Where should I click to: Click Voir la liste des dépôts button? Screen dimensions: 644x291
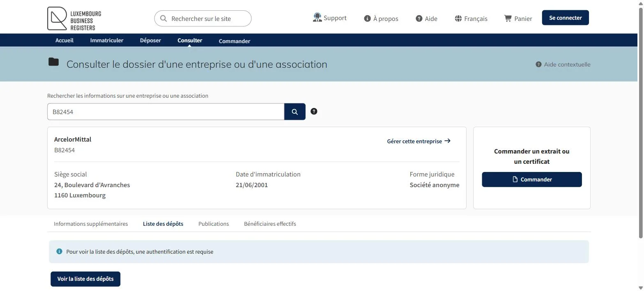click(85, 279)
